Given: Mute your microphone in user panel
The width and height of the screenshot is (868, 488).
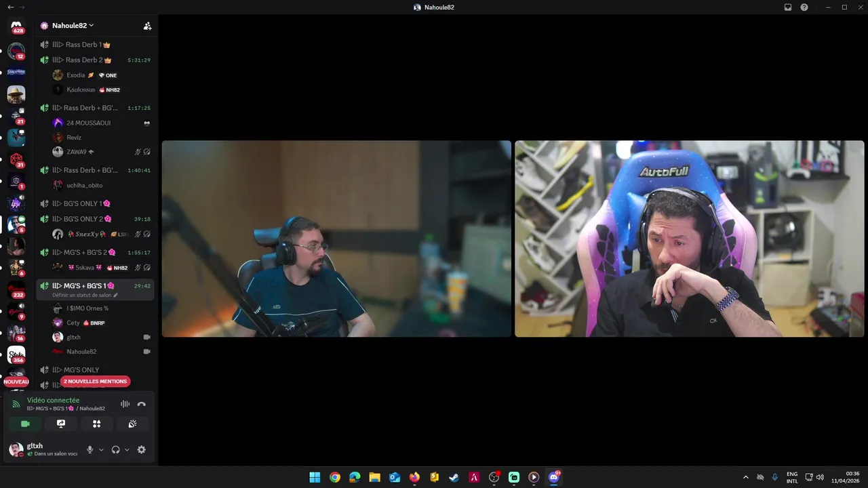Looking at the screenshot, I should pos(90,449).
